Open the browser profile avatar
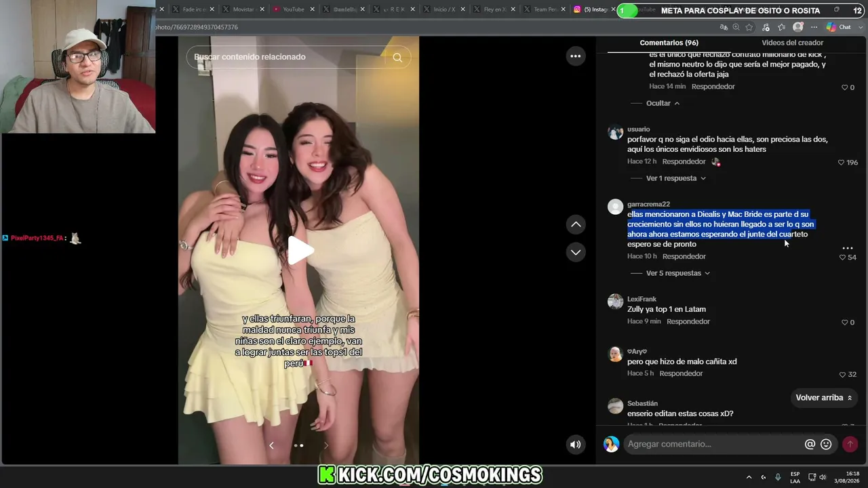Image resolution: width=868 pixels, height=488 pixels. click(x=798, y=27)
